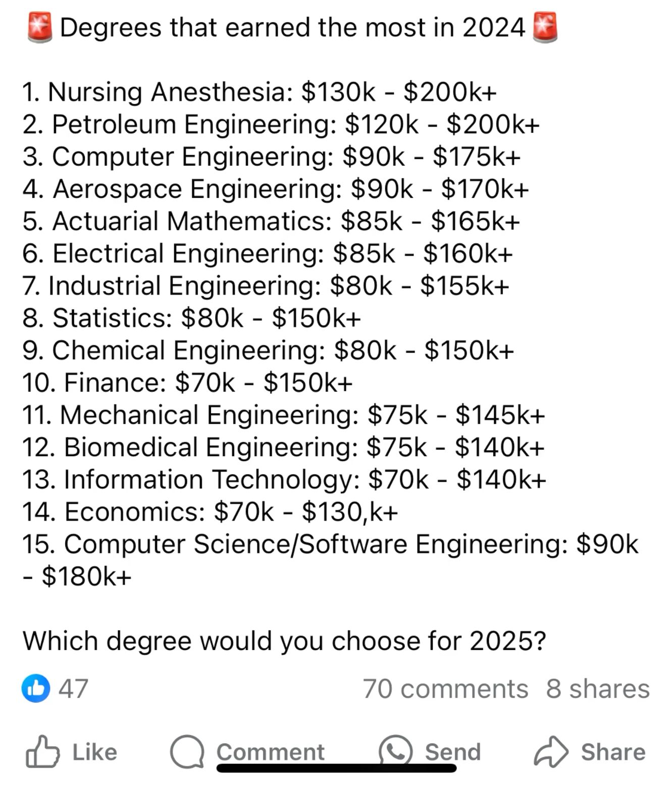Tap the Computer Science/Software Engineering line
The width and height of the screenshot is (672, 787).
(331, 560)
